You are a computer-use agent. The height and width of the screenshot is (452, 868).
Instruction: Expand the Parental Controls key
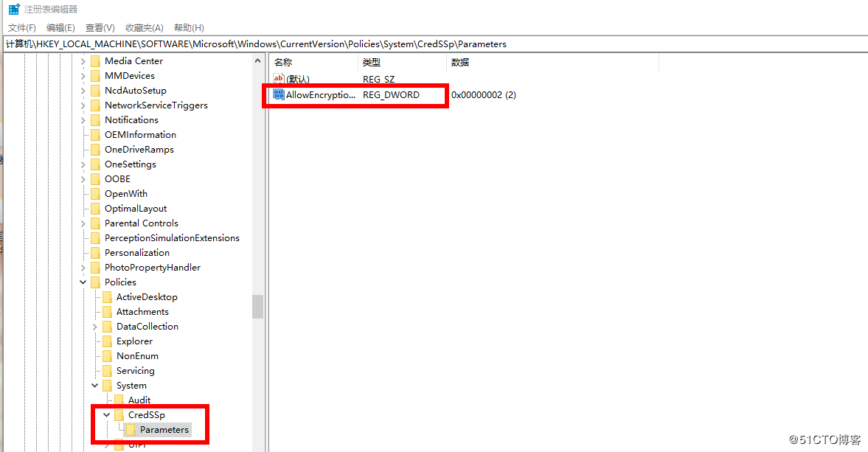83,223
